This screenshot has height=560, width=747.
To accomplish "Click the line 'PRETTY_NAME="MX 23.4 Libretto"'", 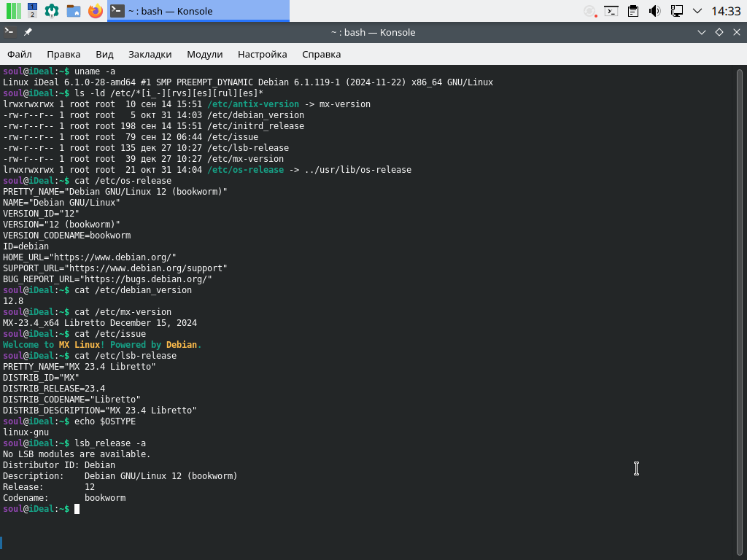I will (80, 367).
